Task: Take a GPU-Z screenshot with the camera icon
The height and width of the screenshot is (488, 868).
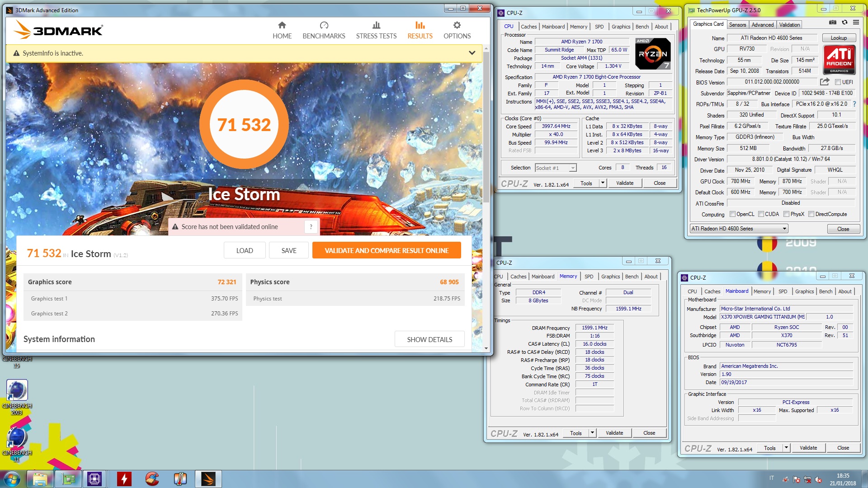Action: click(x=833, y=22)
